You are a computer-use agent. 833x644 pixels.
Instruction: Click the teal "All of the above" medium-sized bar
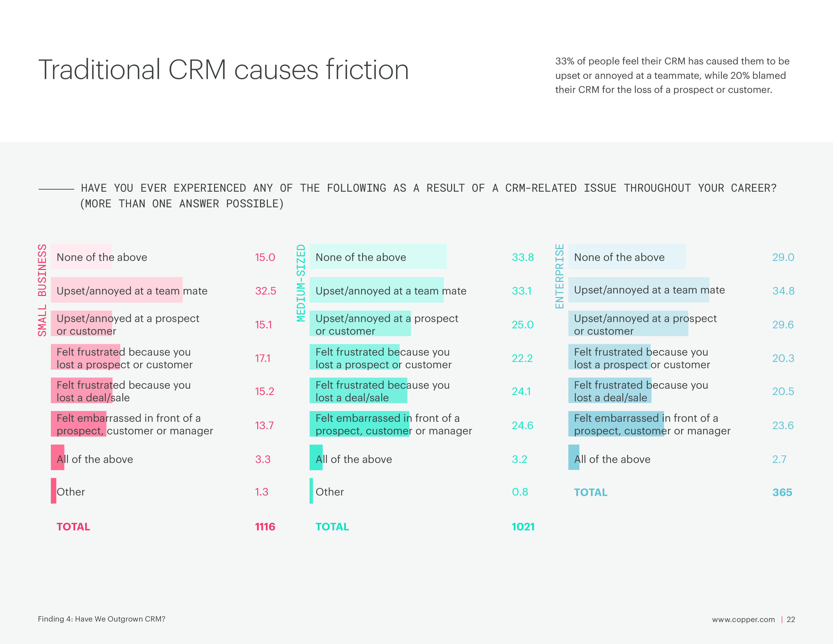316,457
